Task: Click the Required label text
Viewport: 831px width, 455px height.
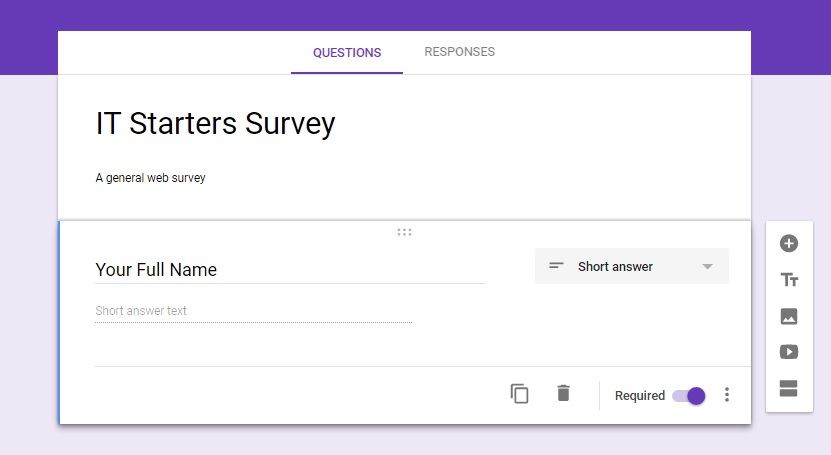Action: tap(640, 396)
